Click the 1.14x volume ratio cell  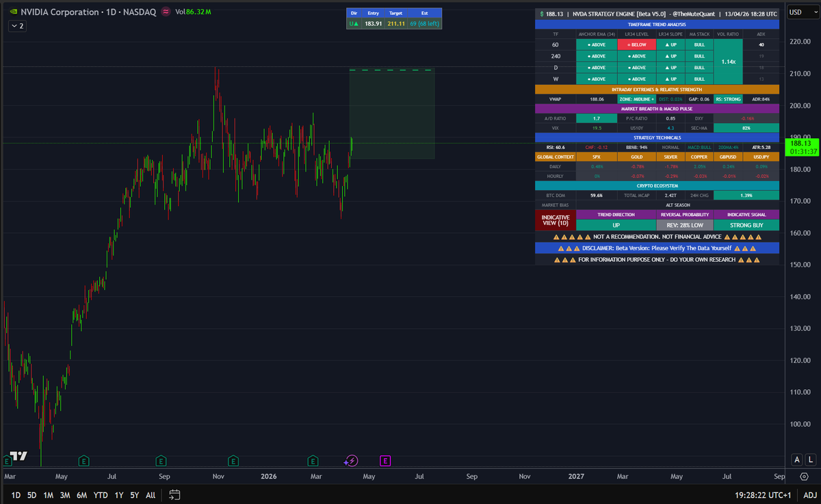click(x=729, y=62)
